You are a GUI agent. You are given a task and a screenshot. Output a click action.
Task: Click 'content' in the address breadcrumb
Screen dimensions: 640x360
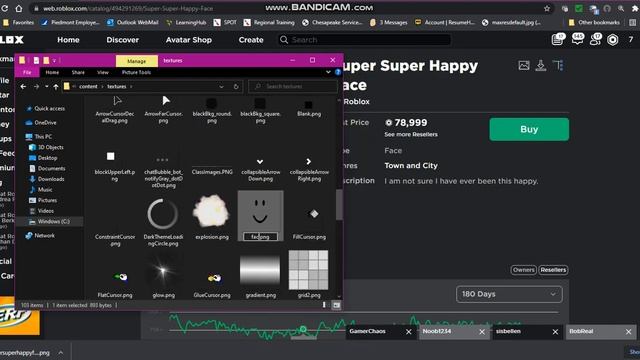[x=88, y=87]
